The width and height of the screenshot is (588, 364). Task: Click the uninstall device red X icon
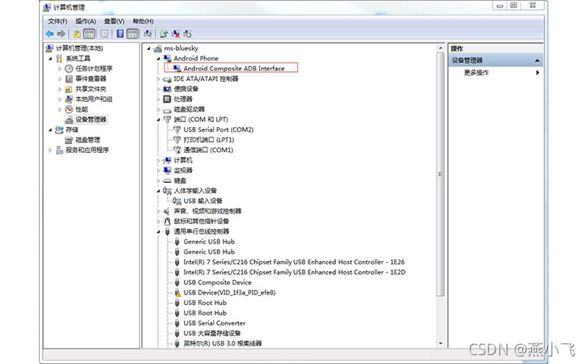(176, 34)
